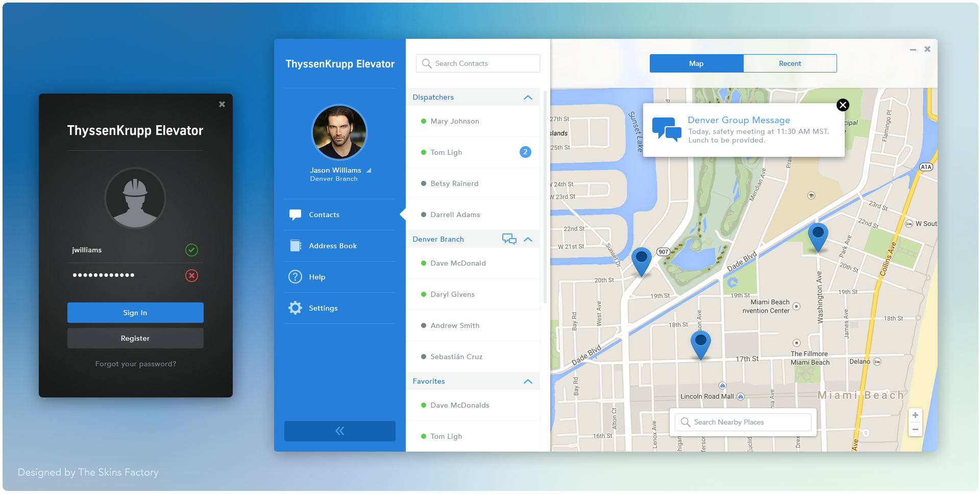Select Dave McDonald in Denver Branch

click(x=473, y=263)
